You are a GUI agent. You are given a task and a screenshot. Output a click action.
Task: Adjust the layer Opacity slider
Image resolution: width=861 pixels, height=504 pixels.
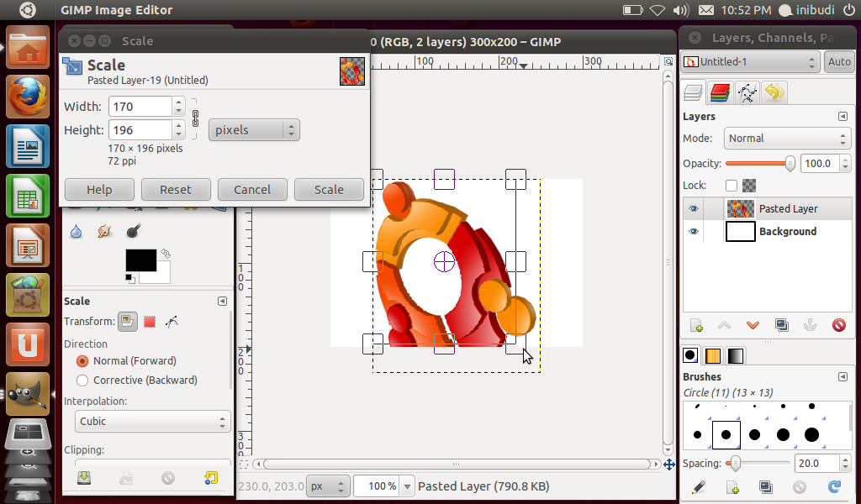(x=760, y=164)
